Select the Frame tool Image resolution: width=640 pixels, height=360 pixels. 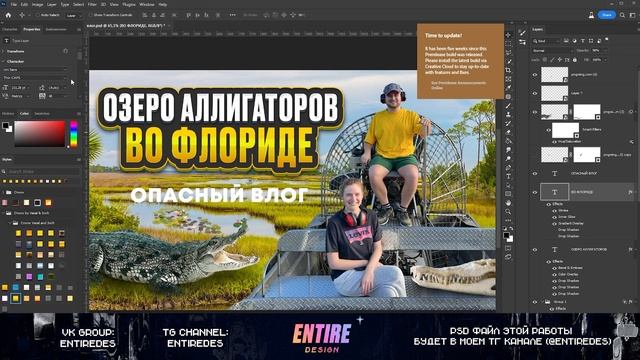tap(508, 79)
